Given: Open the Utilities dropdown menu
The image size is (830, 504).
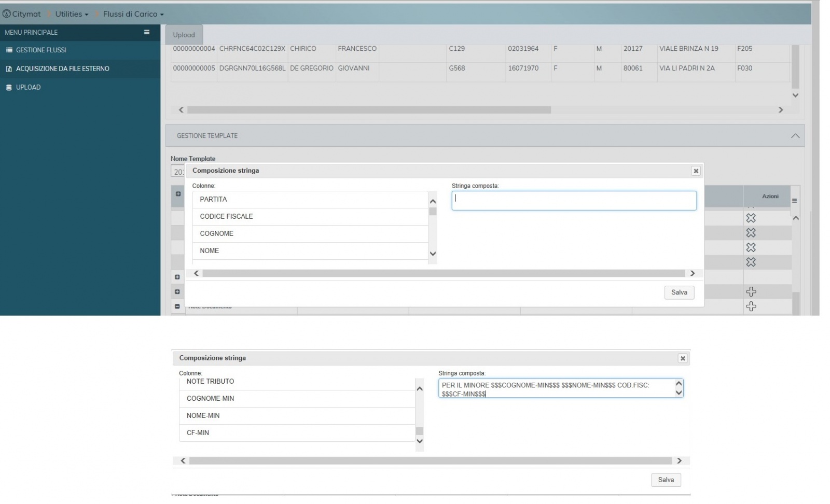Looking at the screenshot, I should click(x=72, y=14).
